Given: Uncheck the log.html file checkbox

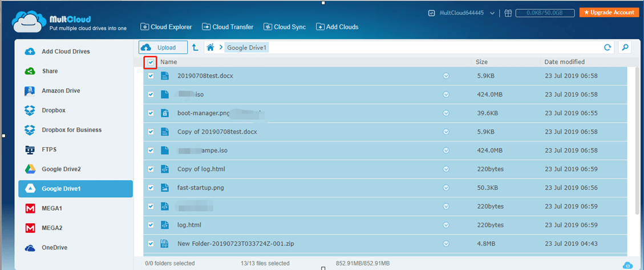Looking at the screenshot, I should pos(151,225).
